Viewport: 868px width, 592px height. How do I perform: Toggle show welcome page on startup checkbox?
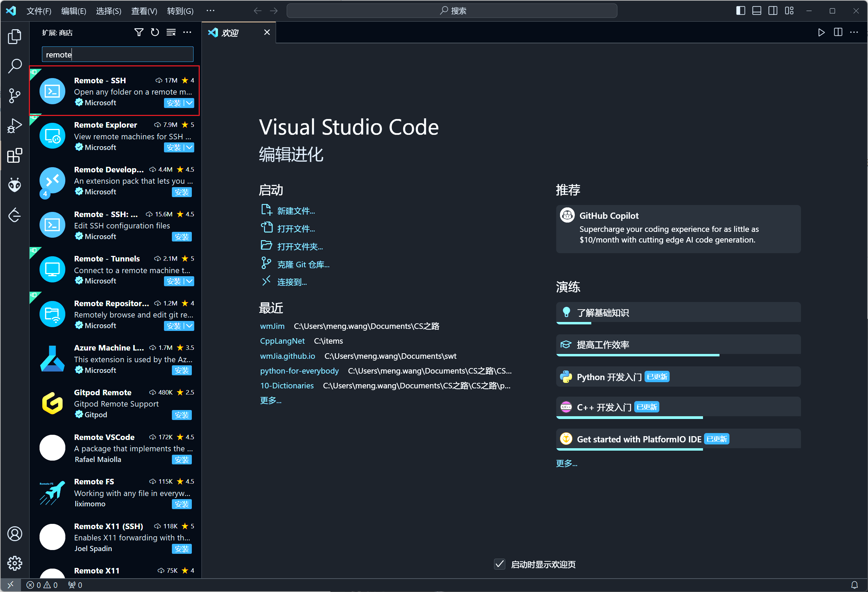(x=499, y=564)
